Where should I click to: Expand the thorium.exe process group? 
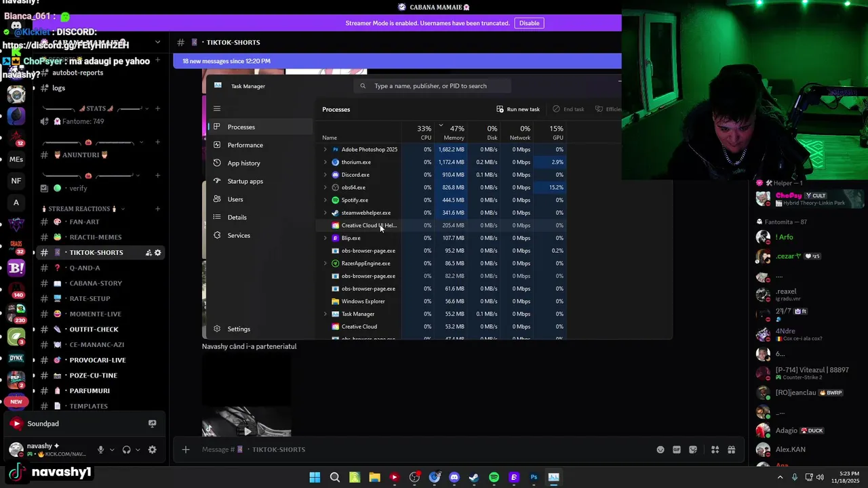click(x=325, y=162)
